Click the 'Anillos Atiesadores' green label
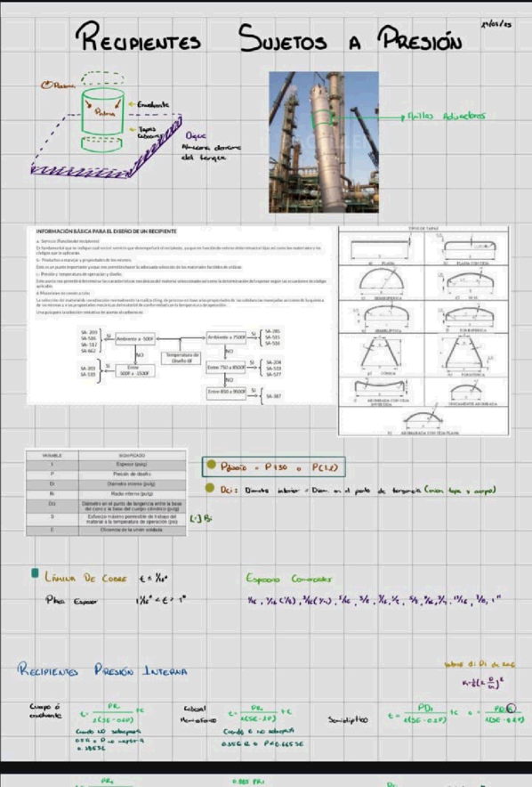The height and width of the screenshot is (787, 532). click(445, 116)
